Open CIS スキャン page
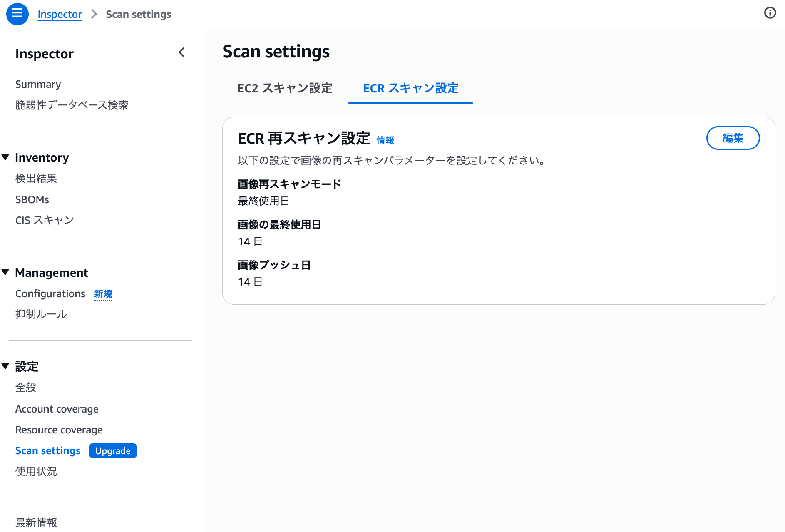 (45, 220)
